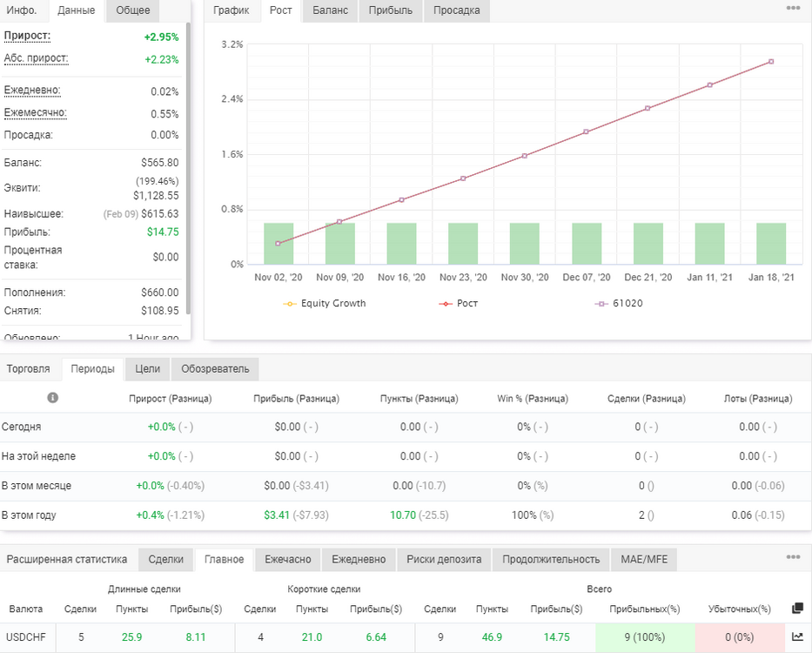Viewport: 812px width, 653px height.
Task: Open the USDCHF row chart icon
Action: [x=797, y=637]
